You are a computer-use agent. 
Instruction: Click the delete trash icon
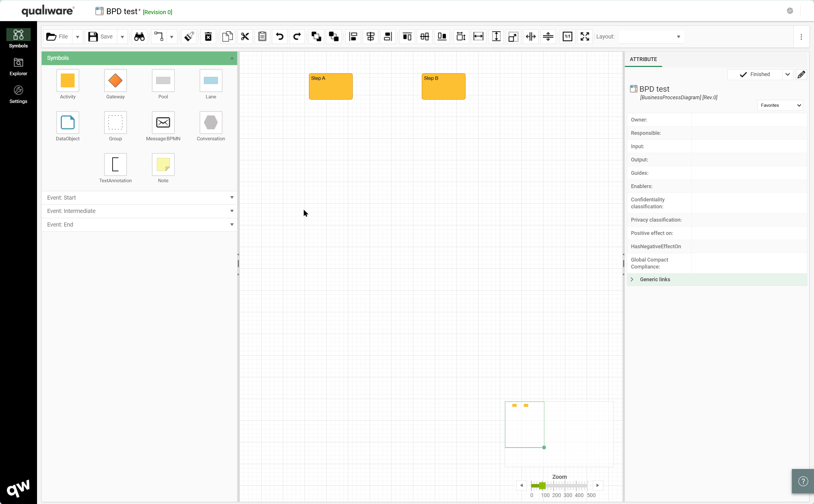[208, 37]
